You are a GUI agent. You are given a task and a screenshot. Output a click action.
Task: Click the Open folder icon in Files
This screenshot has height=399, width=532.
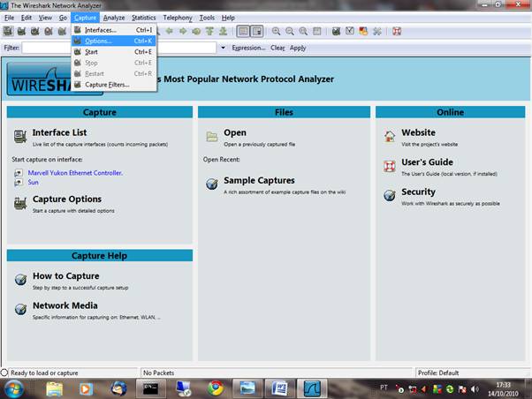tap(212, 136)
